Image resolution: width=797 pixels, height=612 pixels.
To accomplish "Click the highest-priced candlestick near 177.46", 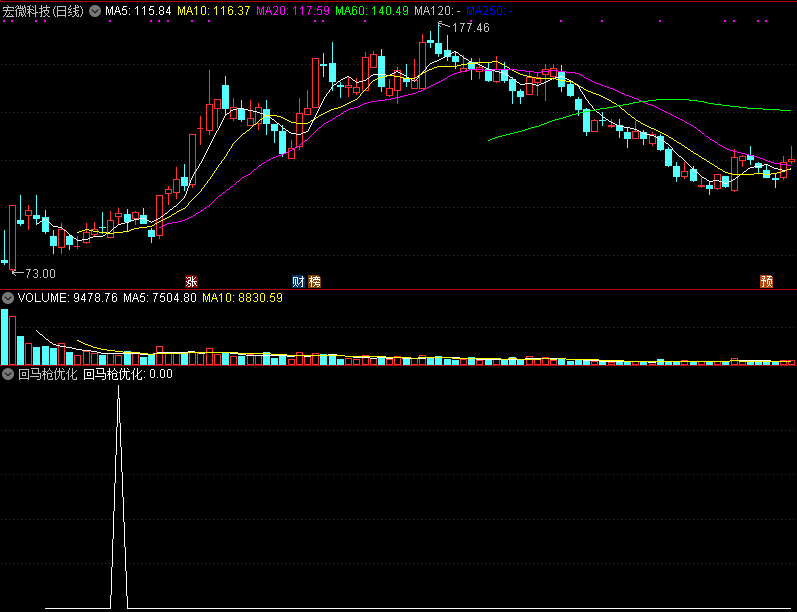I will [x=438, y=46].
